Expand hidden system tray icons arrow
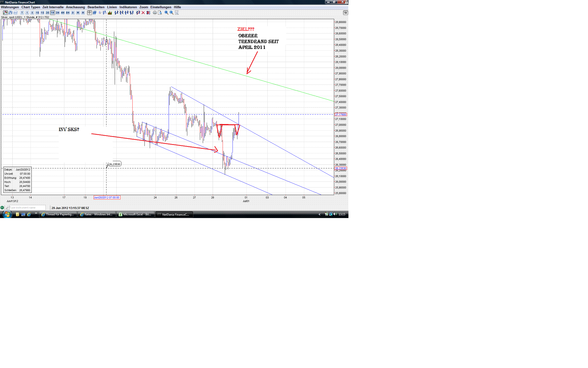Image resolution: width=588 pixels, height=368 pixels. pos(319,214)
